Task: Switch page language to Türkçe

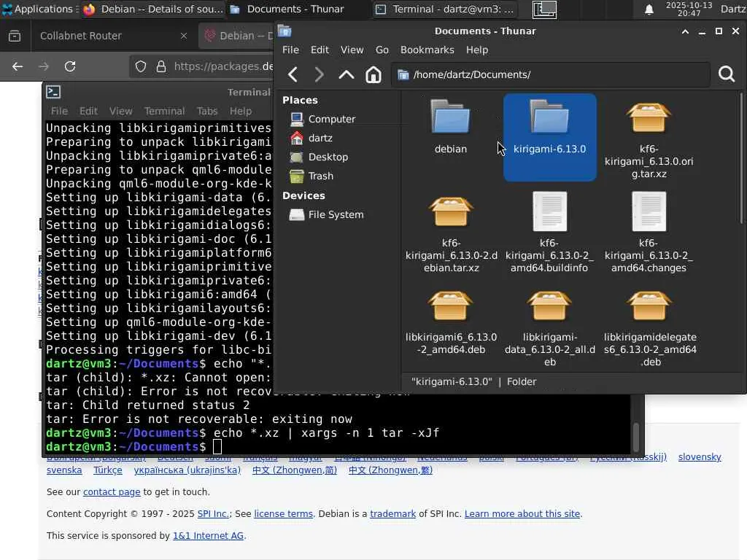Action: pyautogui.click(x=108, y=470)
